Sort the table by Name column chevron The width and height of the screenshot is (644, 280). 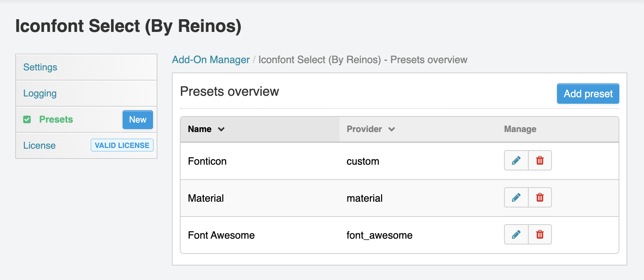(x=221, y=129)
